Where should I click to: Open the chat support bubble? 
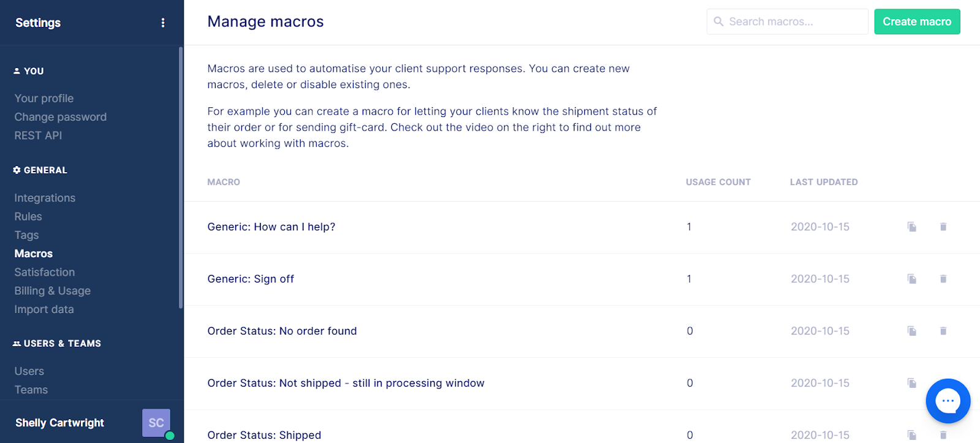pyautogui.click(x=948, y=401)
